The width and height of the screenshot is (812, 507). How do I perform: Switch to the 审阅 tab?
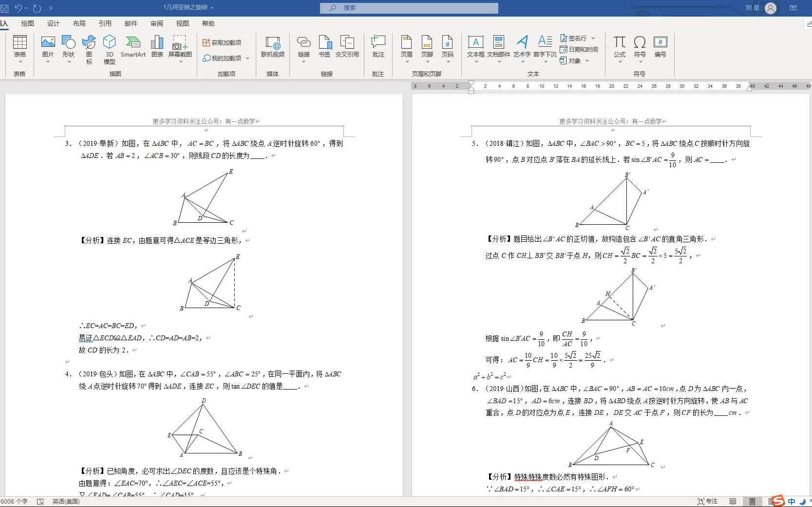(x=157, y=23)
